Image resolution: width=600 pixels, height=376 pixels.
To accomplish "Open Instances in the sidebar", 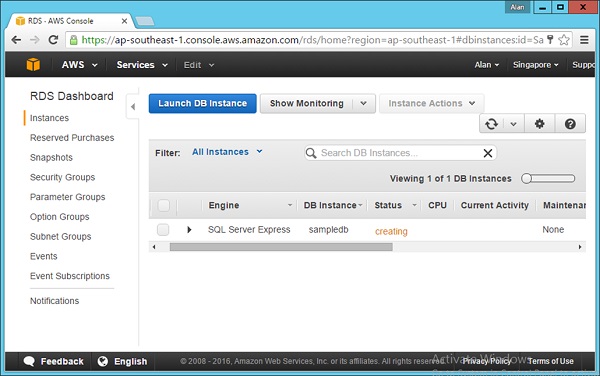I will [x=49, y=118].
